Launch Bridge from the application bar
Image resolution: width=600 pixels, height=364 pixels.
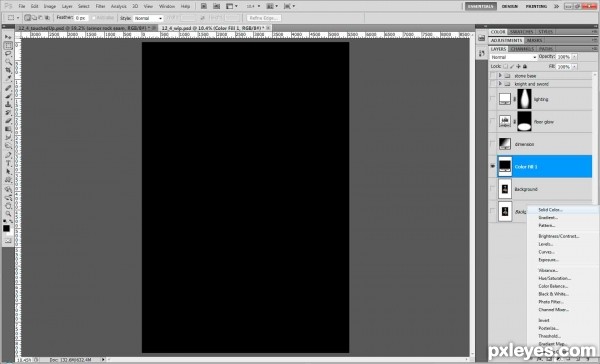coord(204,6)
